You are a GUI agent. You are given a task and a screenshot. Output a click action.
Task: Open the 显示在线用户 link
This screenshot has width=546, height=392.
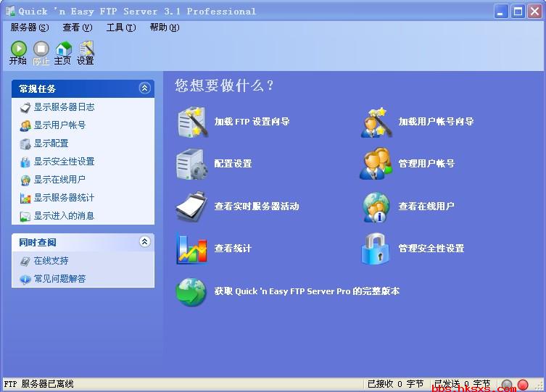(x=59, y=180)
